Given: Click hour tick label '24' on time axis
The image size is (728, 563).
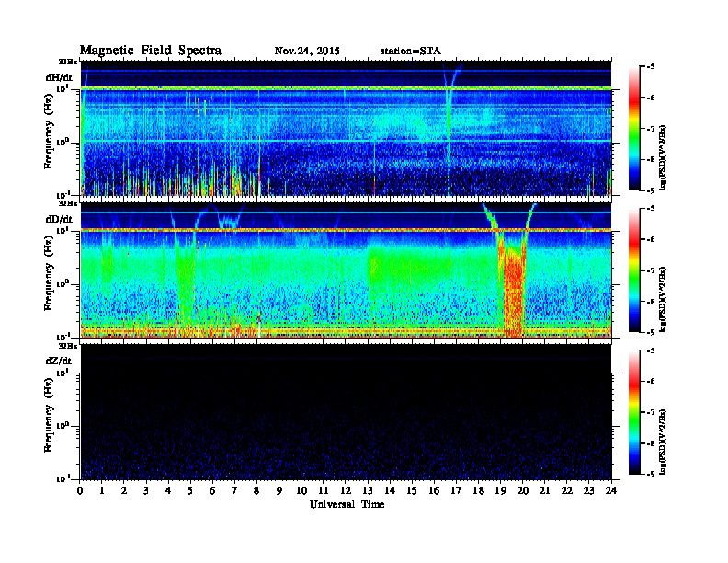Looking at the screenshot, I should [x=611, y=490].
